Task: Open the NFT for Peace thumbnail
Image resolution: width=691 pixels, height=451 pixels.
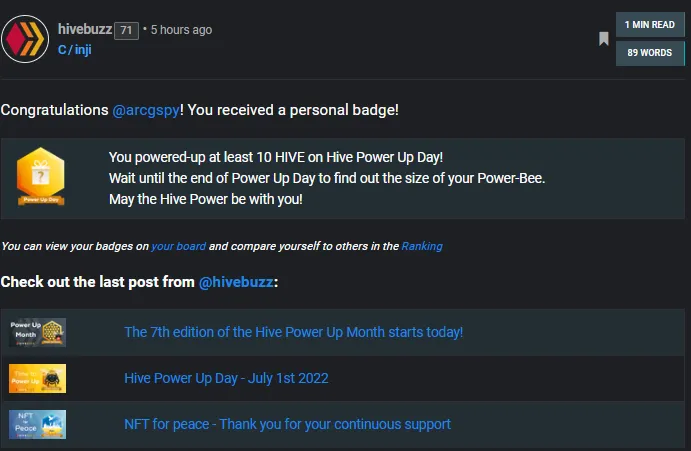Action: 37,424
